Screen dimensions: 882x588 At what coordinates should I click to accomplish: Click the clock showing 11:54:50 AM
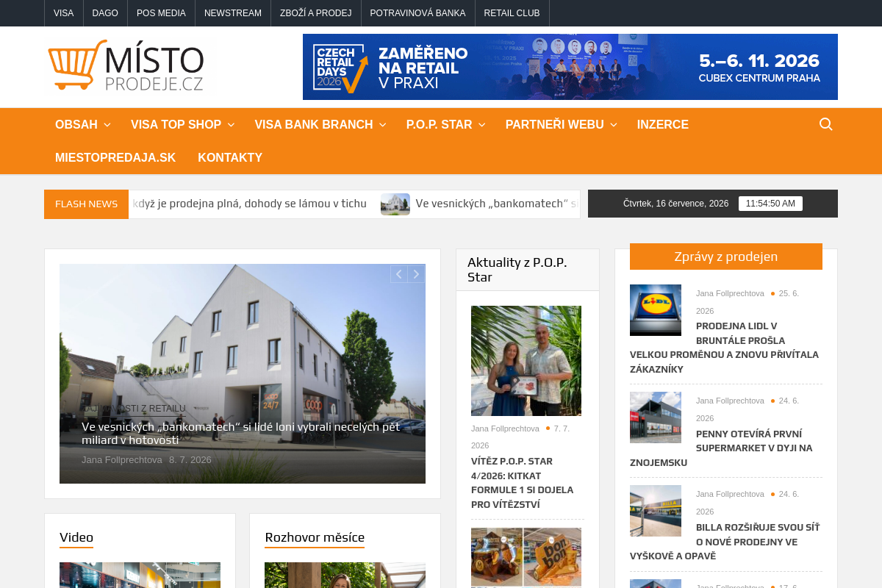(x=770, y=204)
